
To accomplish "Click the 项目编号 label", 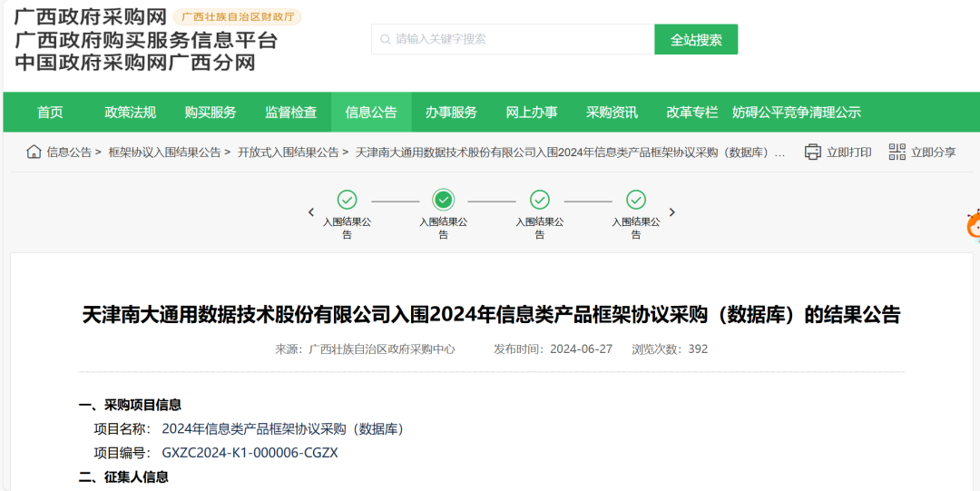I will click(x=122, y=453).
